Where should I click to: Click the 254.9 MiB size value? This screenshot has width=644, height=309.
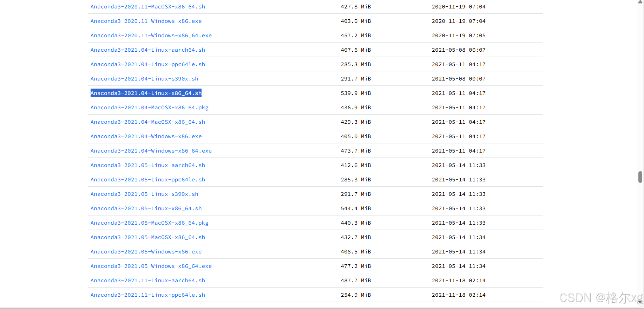[x=356, y=295]
